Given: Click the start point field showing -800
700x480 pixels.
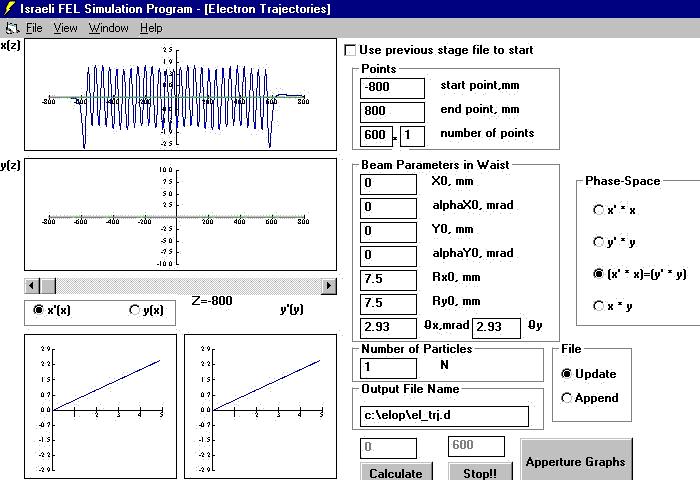Looking at the screenshot, I should pyautogui.click(x=392, y=88).
